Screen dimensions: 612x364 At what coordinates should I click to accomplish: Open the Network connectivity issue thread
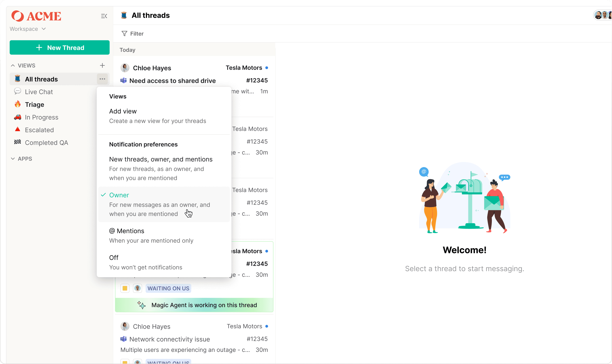coord(170,339)
